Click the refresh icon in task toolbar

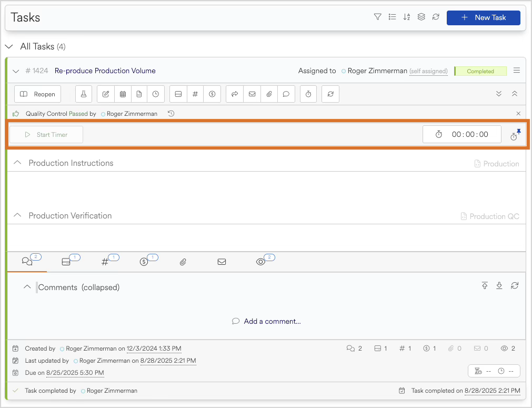[x=330, y=94]
